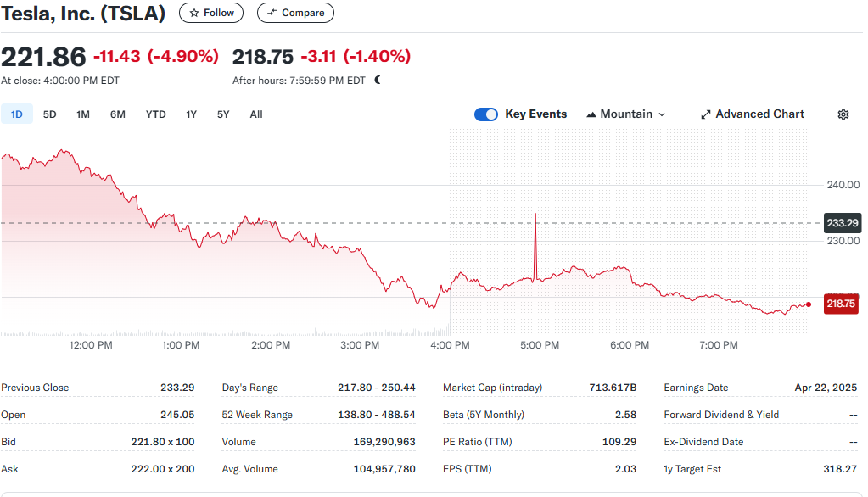The width and height of the screenshot is (868, 497).
Task: Click Avg. Volume value 104,957,780
Action: click(x=384, y=469)
